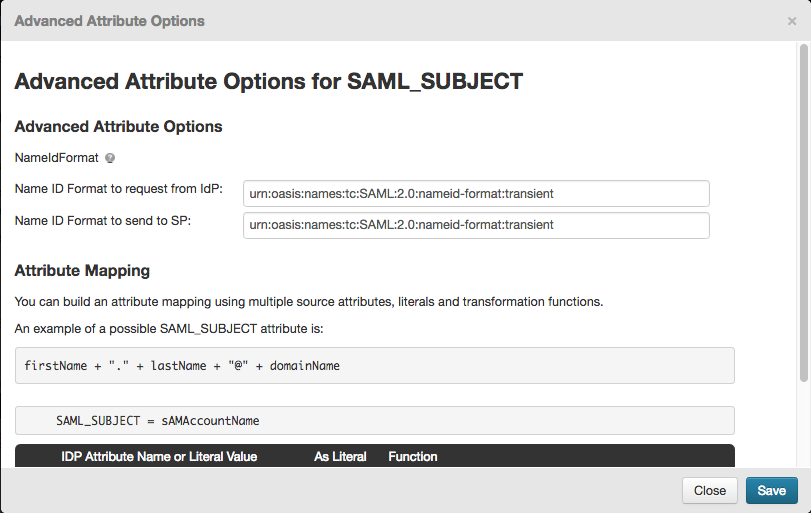The height and width of the screenshot is (513, 811).
Task: Focus the Name ID Format to send to SP field
Action: click(x=476, y=225)
